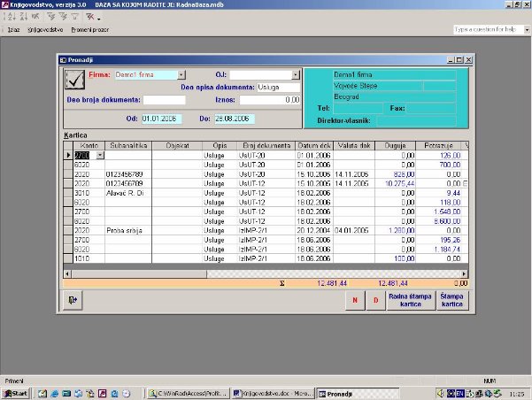
Task: Click the Od start date field
Action: [x=160, y=118]
